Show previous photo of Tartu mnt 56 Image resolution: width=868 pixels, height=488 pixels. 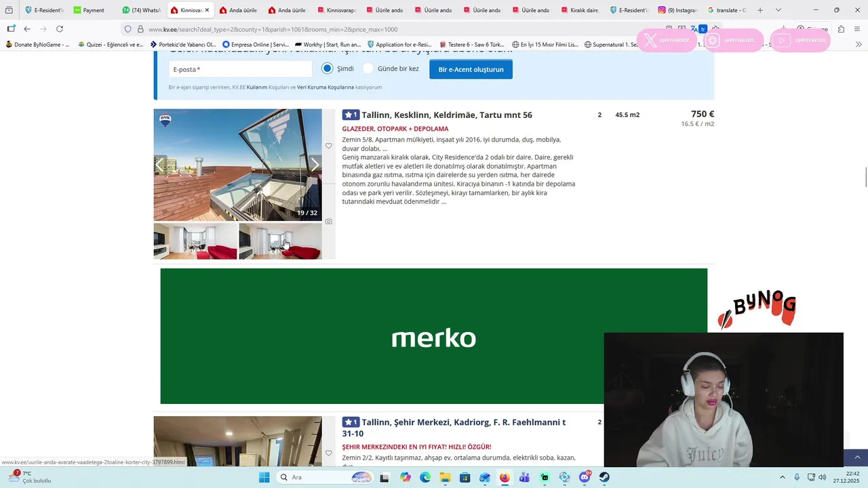pyautogui.click(x=161, y=165)
